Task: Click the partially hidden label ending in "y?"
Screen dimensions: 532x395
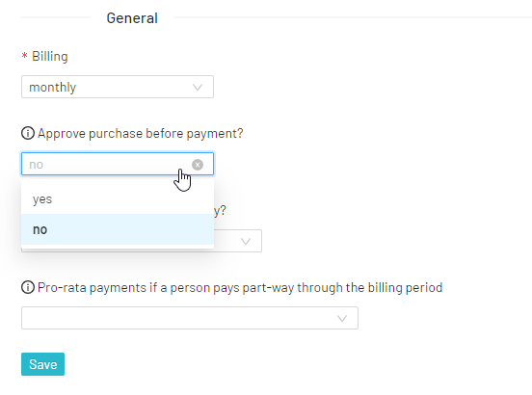Action: 220,211
